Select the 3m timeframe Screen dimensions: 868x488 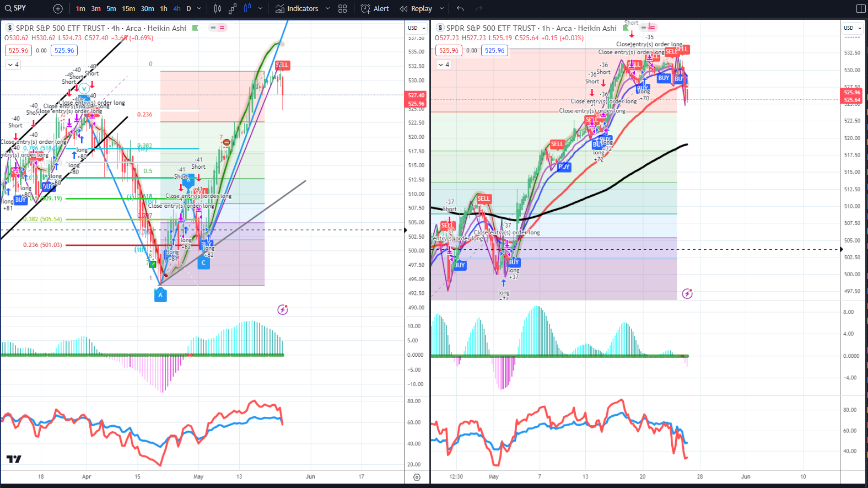(x=96, y=9)
